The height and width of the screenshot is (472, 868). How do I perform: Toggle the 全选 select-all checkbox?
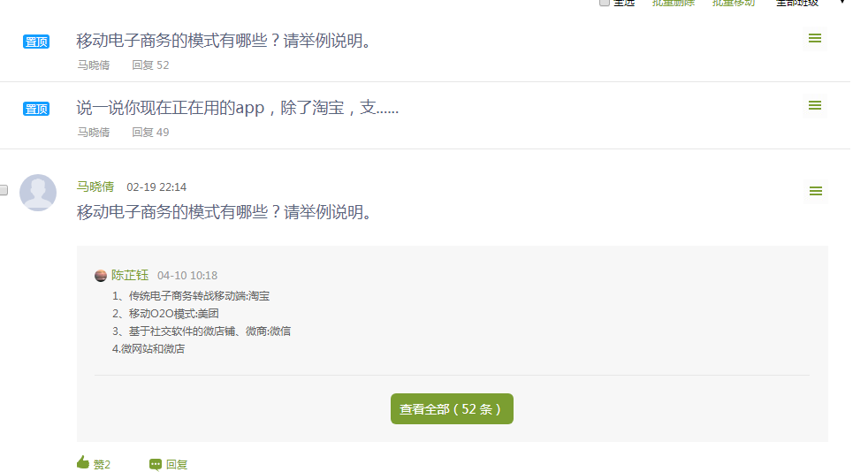tap(605, 3)
